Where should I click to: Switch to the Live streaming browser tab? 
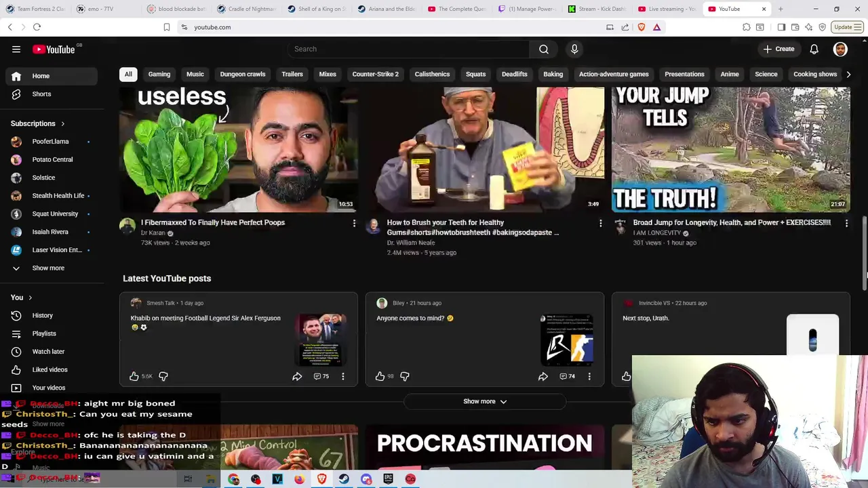(667, 9)
